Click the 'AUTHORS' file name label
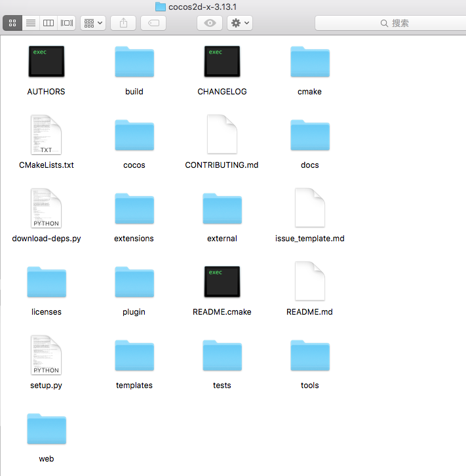Image resolution: width=466 pixels, height=476 pixels. click(46, 92)
